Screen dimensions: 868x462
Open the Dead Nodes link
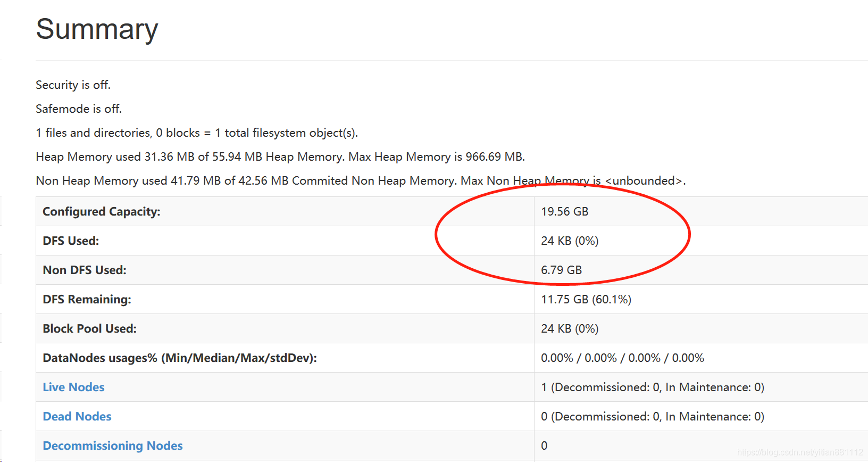point(77,416)
